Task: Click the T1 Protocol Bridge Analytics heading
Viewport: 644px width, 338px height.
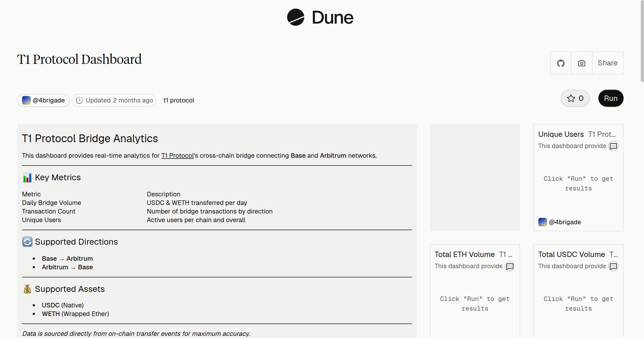Action: click(90, 138)
